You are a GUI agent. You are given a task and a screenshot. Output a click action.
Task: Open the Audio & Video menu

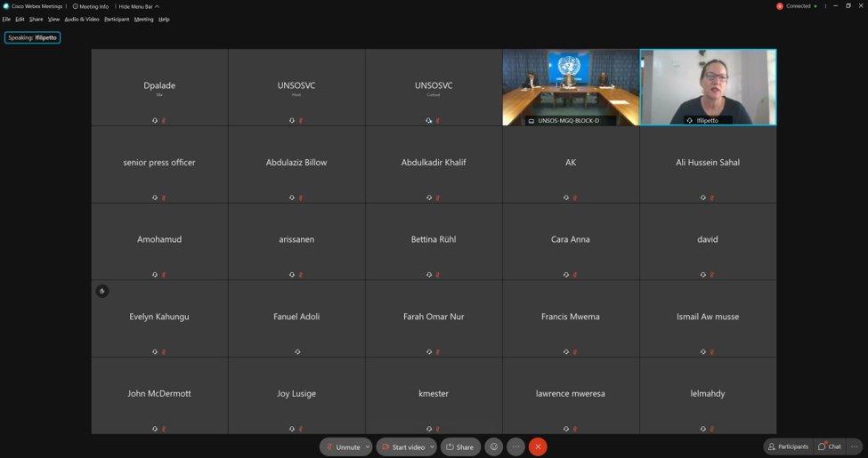81,19
